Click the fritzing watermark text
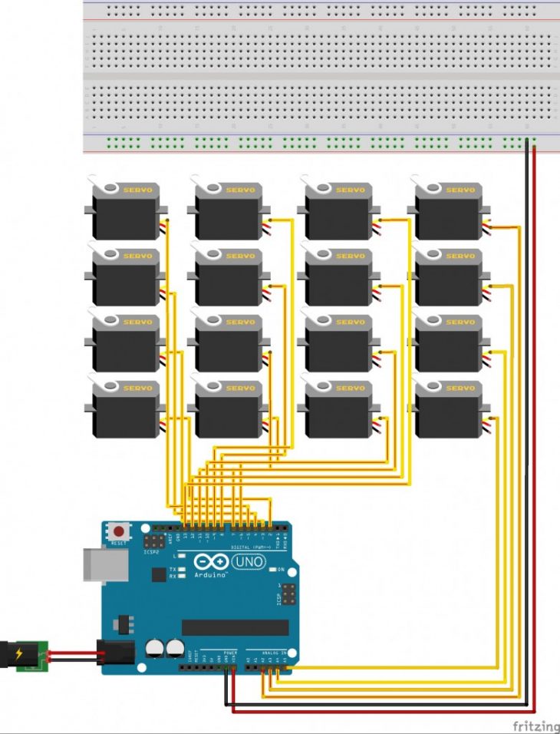This screenshot has width=560, height=734. point(534,726)
